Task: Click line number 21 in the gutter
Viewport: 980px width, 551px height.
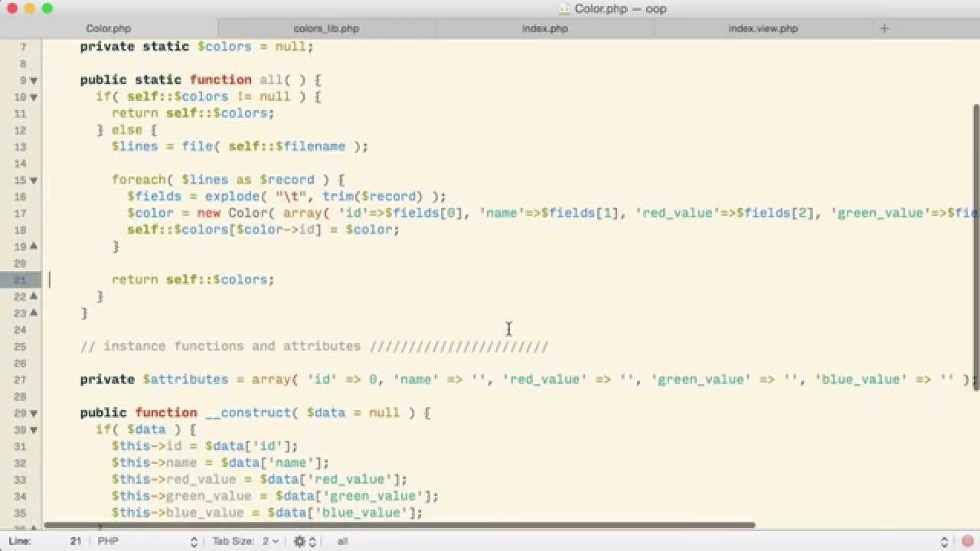Action: pyautogui.click(x=20, y=280)
